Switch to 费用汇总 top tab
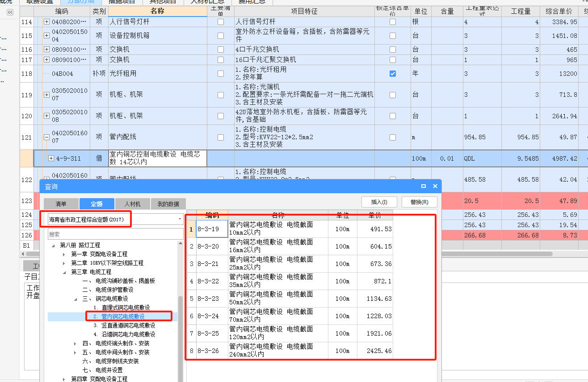 pos(252,2)
